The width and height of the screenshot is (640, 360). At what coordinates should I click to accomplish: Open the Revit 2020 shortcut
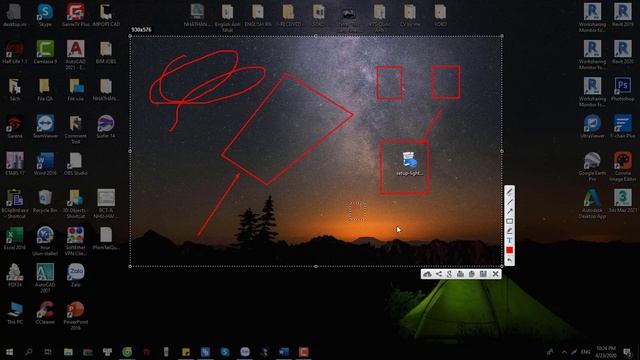pyautogui.click(x=622, y=52)
